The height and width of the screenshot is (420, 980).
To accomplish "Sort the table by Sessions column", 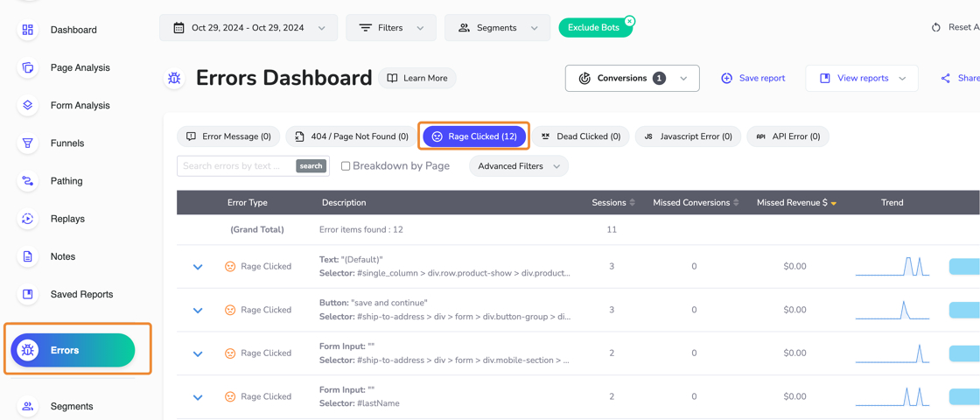I will [x=633, y=203].
